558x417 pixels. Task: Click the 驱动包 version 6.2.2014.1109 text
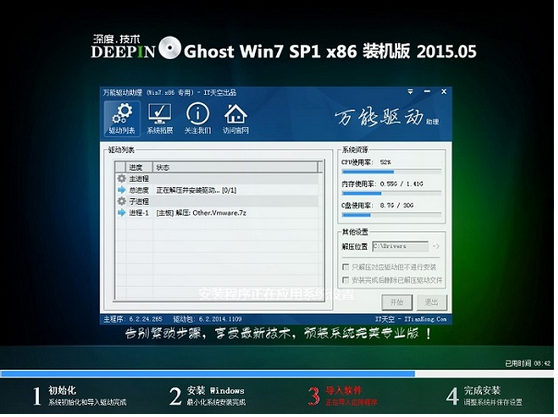[207, 319]
